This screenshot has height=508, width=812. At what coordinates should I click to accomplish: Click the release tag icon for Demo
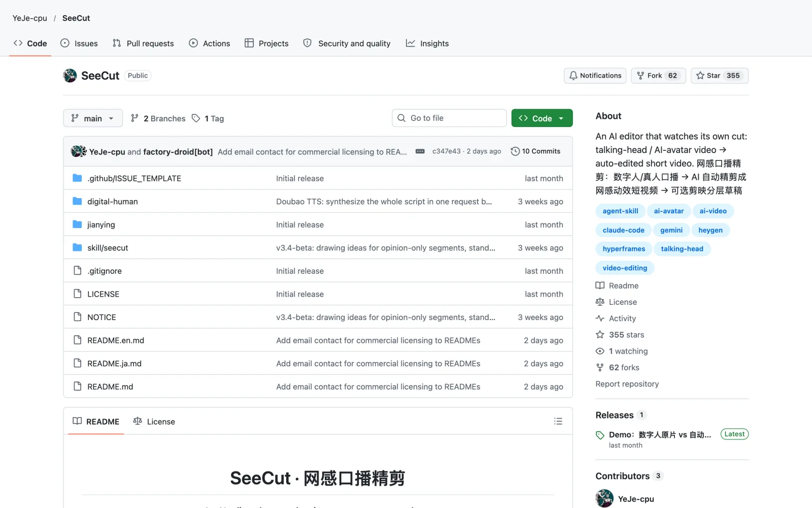click(600, 435)
